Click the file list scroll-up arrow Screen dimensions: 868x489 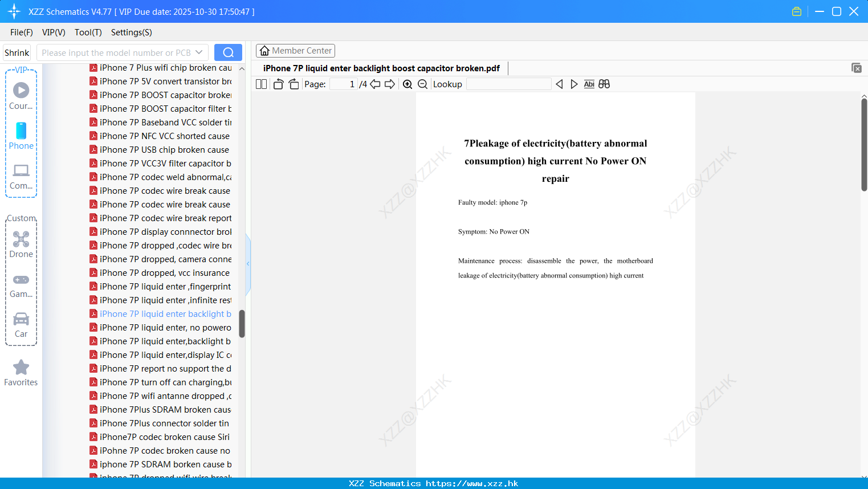242,68
